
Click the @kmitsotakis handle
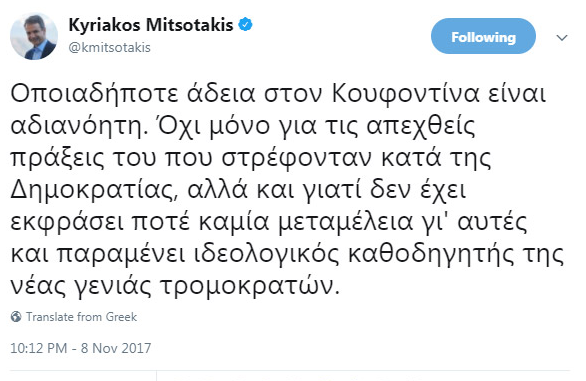point(110,47)
